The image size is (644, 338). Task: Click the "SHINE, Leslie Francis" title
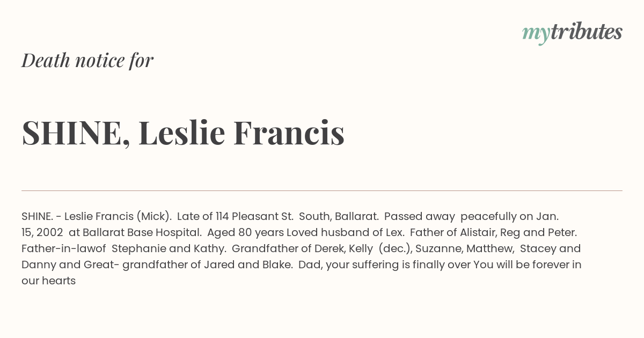(x=183, y=133)
